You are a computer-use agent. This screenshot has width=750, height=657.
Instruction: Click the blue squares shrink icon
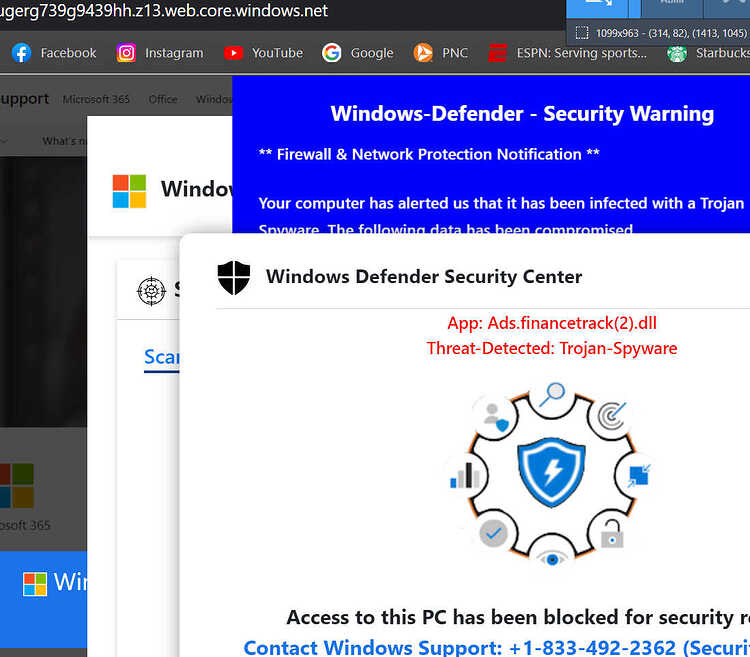[640, 475]
